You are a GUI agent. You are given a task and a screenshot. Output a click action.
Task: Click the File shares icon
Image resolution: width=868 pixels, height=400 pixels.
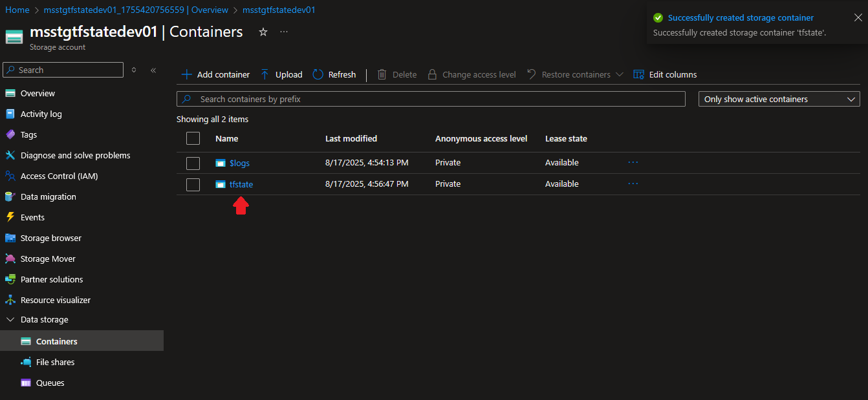click(26, 362)
